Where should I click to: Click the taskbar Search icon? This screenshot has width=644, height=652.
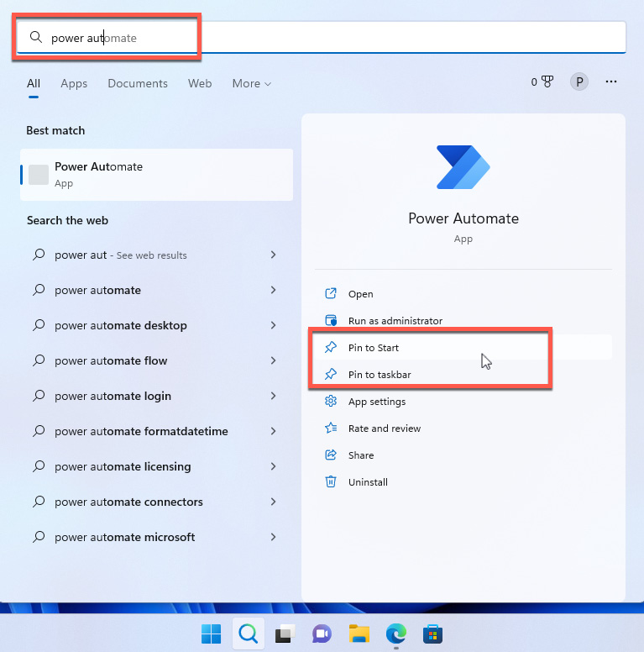pos(248,634)
